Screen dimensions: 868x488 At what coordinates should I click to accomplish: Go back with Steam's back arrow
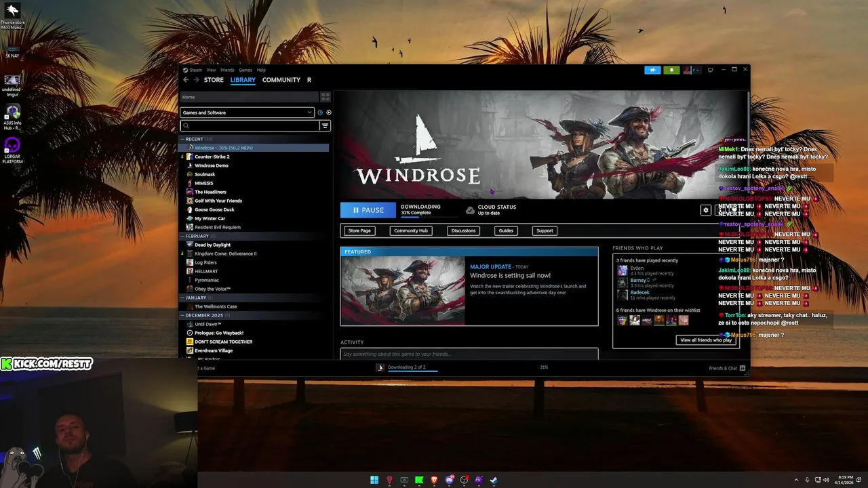(186, 80)
